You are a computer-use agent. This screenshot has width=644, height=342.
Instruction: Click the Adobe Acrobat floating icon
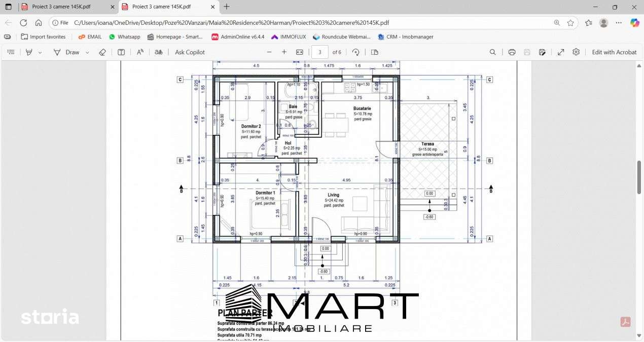625,322
